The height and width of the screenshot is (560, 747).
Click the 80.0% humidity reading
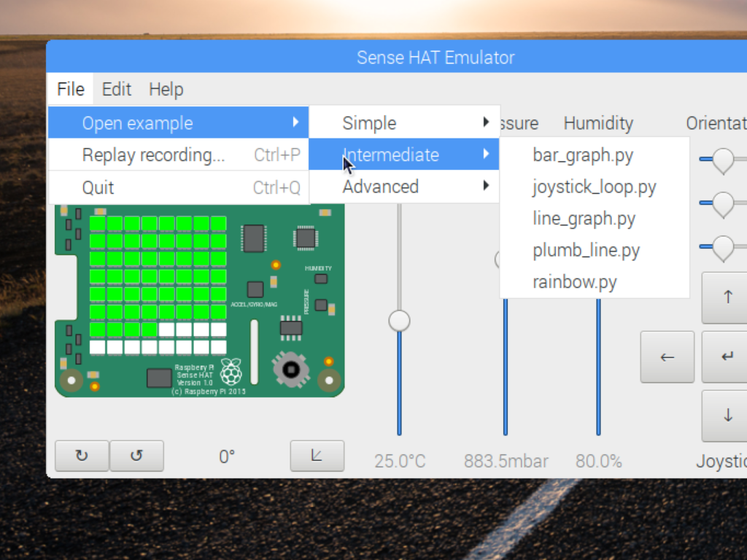pyautogui.click(x=598, y=461)
